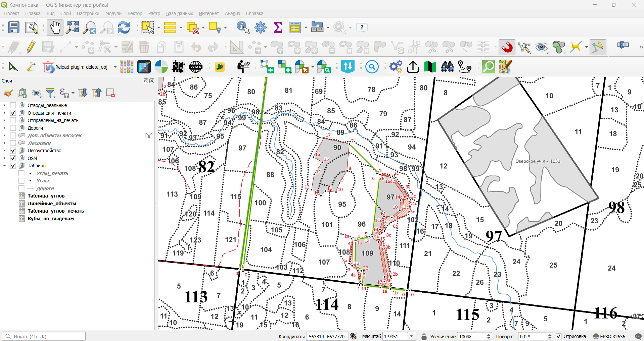Open the select features dropdown arrow

(158, 27)
